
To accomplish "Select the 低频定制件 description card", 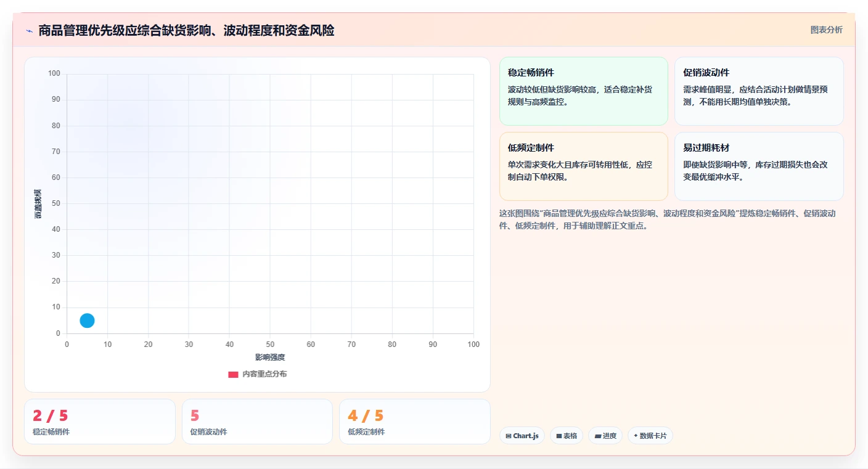I will click(x=584, y=166).
